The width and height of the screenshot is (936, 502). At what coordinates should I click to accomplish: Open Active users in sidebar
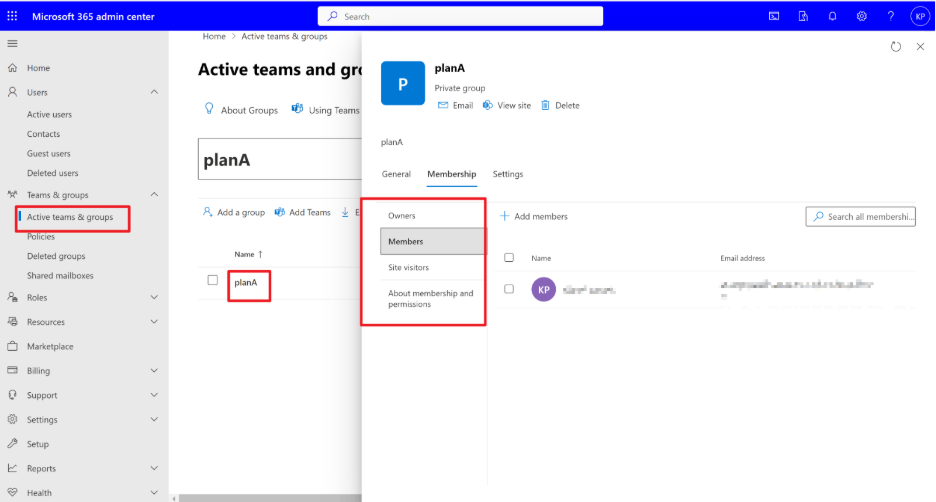tap(50, 115)
